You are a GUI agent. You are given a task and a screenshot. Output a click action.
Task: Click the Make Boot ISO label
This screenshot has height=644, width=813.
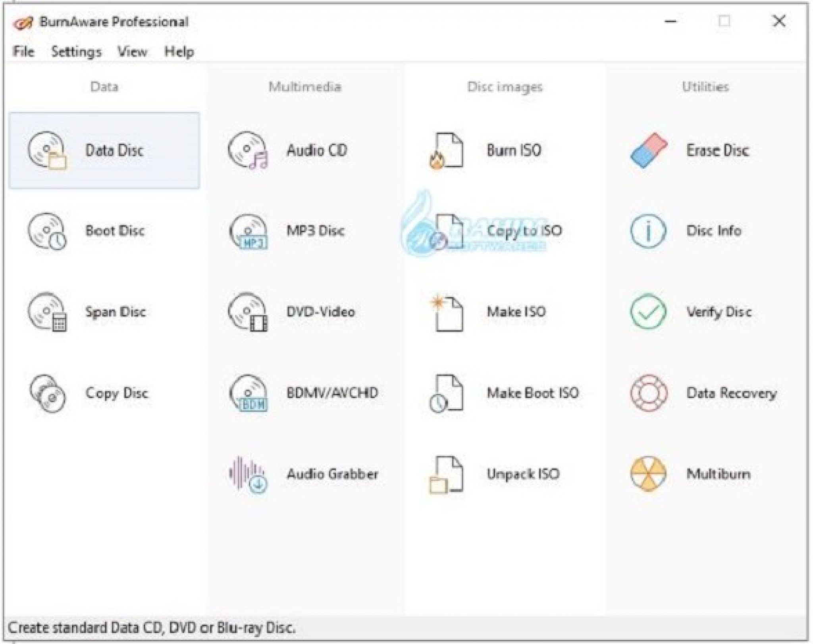tap(533, 393)
